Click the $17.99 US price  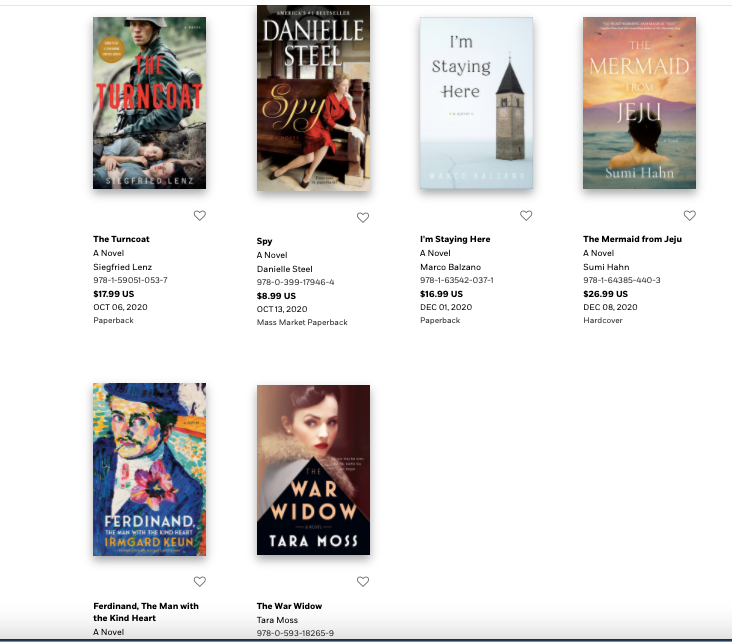113,294
